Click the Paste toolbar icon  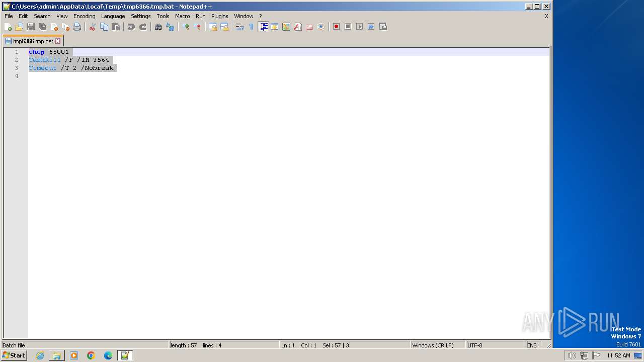click(116, 27)
